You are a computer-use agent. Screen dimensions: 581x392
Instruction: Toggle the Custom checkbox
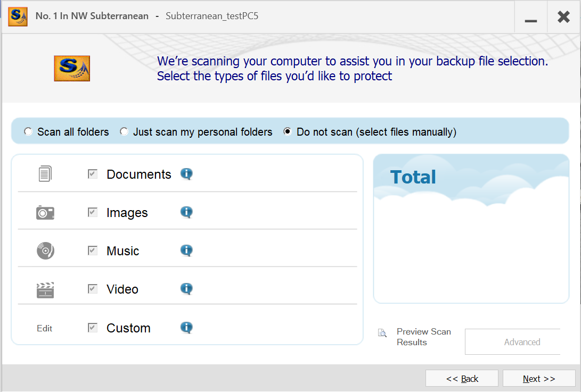click(93, 328)
